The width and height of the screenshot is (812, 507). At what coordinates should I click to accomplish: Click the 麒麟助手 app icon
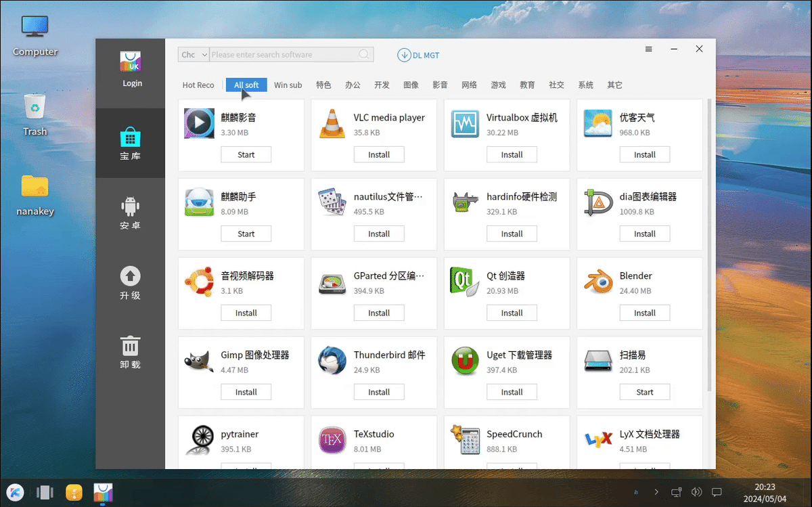(x=199, y=202)
